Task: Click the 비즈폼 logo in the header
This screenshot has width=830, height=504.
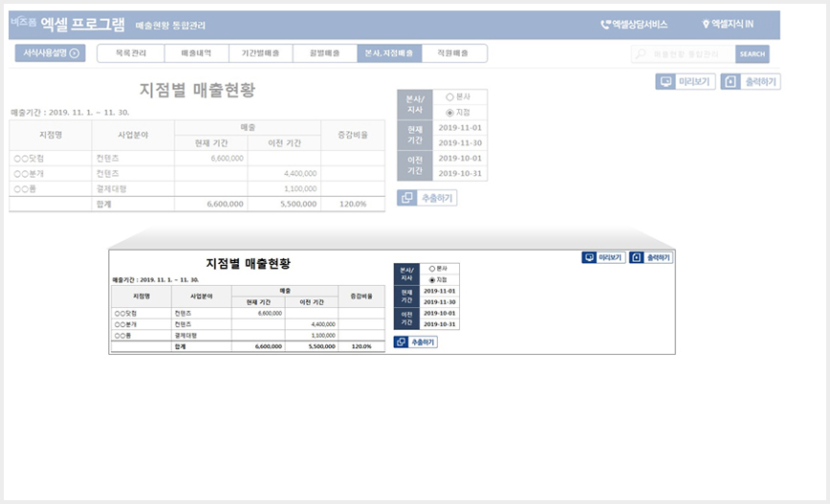Action: (x=23, y=22)
